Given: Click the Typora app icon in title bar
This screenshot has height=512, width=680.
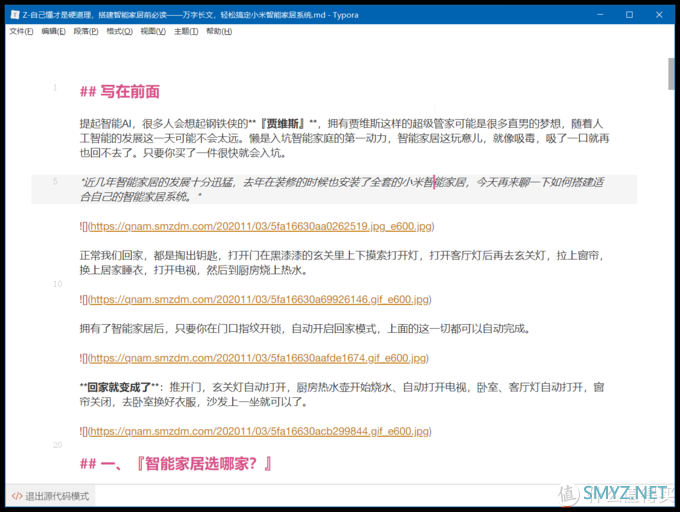Looking at the screenshot, I should click(x=15, y=15).
